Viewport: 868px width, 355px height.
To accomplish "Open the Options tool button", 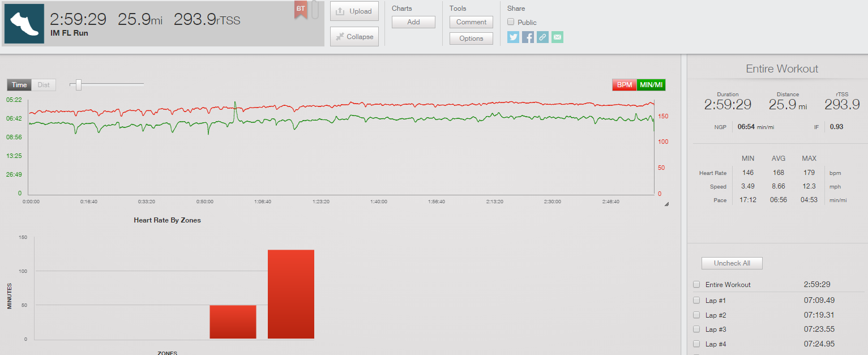I will (x=471, y=39).
